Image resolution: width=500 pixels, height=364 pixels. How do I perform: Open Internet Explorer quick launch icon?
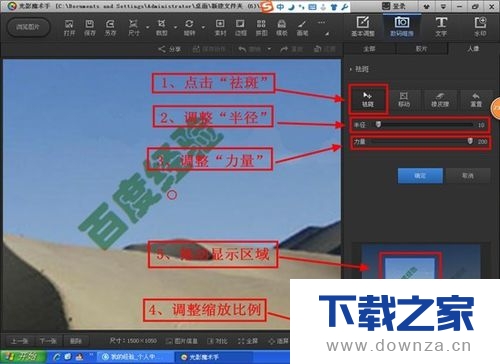[57, 357]
